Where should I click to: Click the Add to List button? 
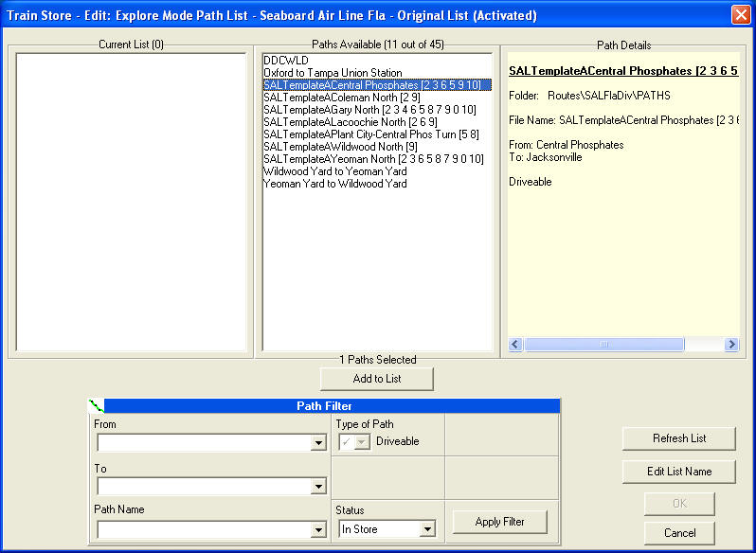(376, 379)
